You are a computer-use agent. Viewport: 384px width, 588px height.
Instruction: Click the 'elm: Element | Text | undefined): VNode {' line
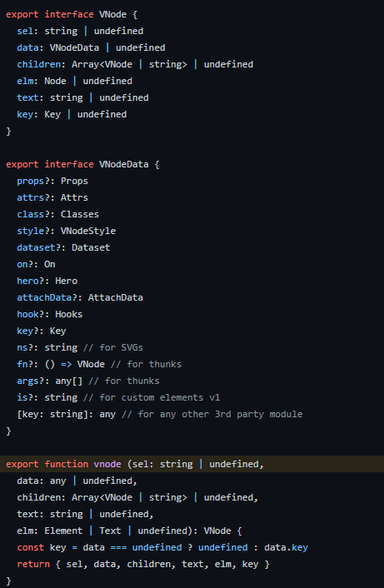coord(129,531)
